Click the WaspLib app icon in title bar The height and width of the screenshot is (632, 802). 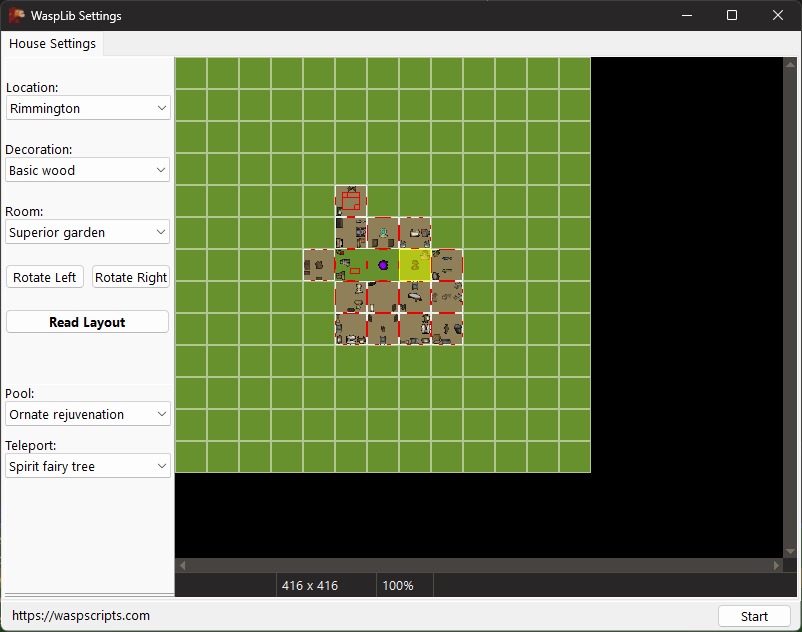pos(16,15)
